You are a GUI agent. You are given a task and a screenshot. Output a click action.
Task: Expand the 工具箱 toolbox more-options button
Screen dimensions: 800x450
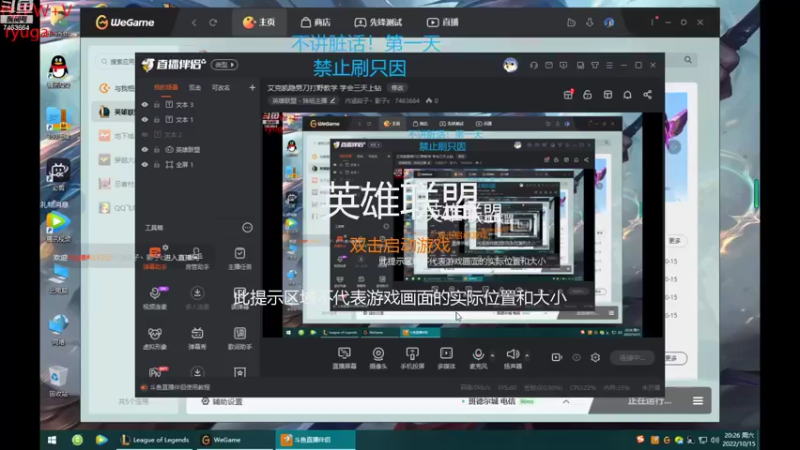coord(247,228)
